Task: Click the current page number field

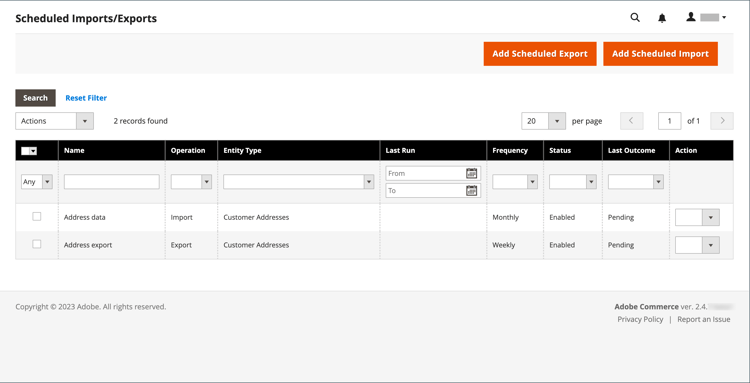Action: pos(670,121)
